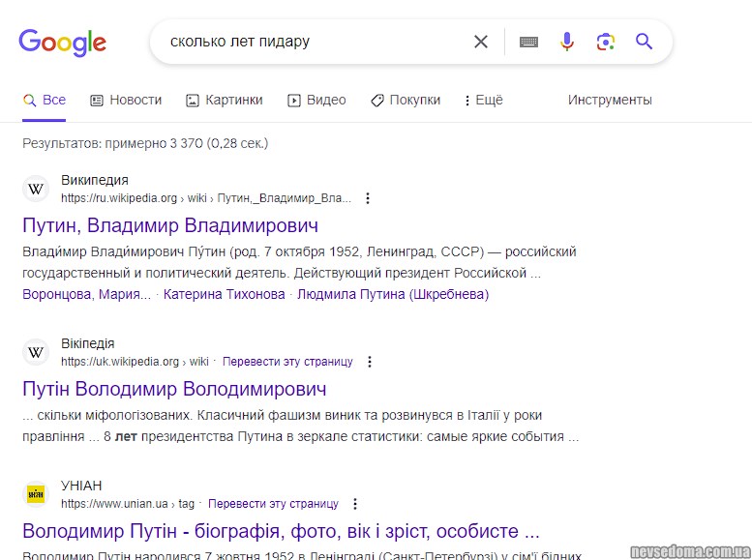Open three-dot menu for uk.wikipedia.org result

click(369, 362)
